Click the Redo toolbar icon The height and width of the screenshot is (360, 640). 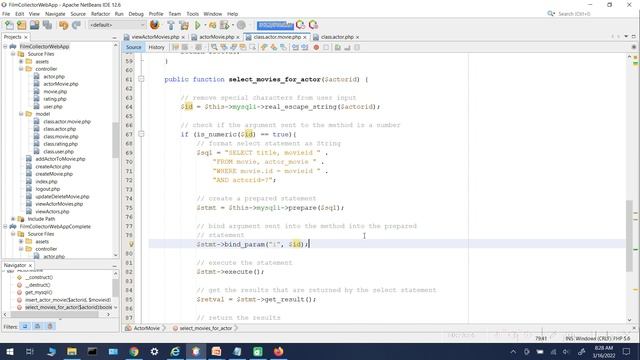click(x=76, y=25)
